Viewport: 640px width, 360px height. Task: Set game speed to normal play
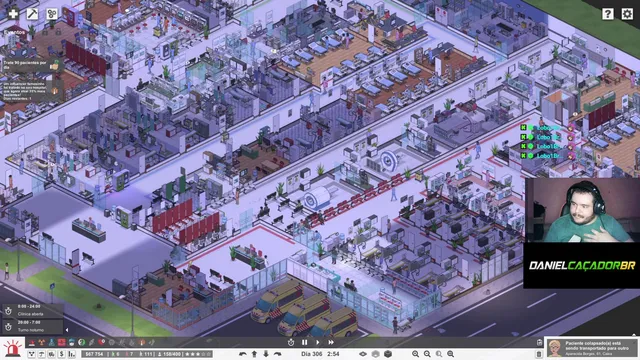tap(318, 342)
